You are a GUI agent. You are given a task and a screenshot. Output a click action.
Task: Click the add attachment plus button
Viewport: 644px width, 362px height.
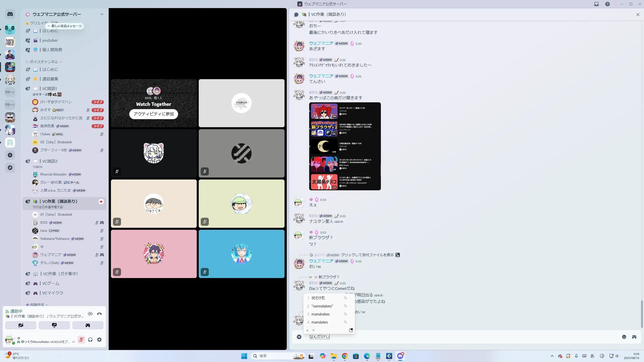(299, 337)
